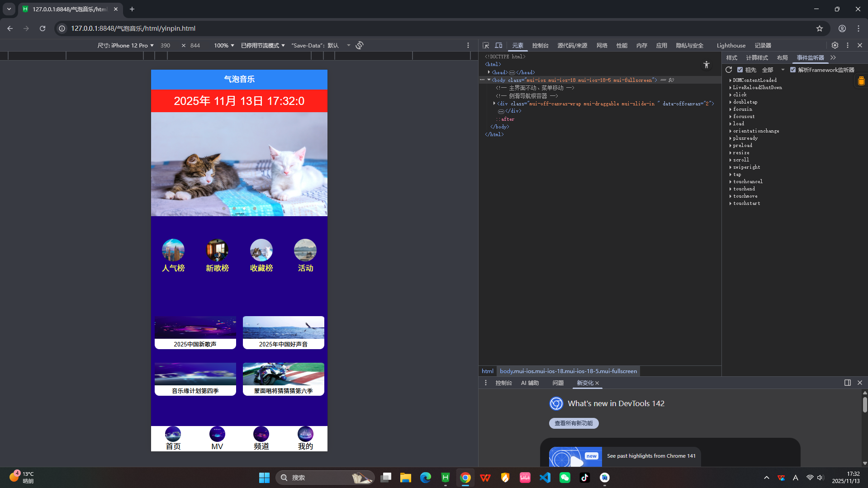Open the accessibility tree toggle icon

click(x=707, y=65)
